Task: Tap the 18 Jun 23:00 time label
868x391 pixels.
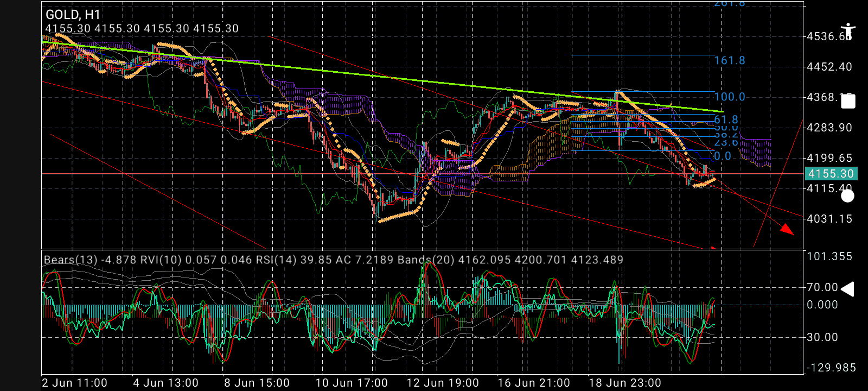Action: point(625,383)
